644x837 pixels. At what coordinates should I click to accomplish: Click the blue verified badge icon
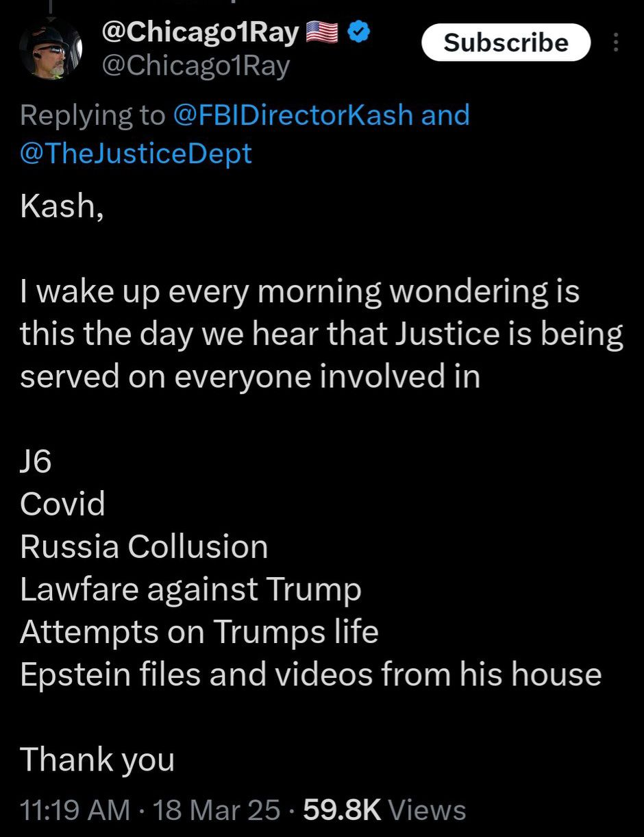click(360, 32)
